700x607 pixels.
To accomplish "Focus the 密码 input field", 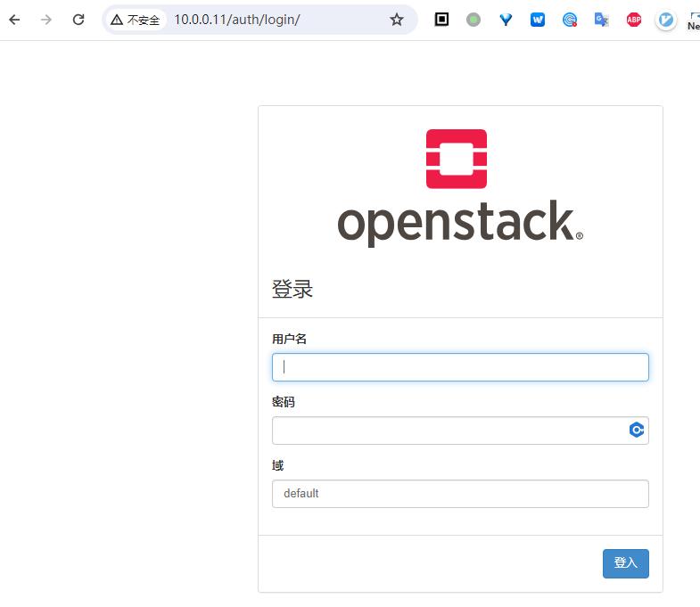I will 460,431.
